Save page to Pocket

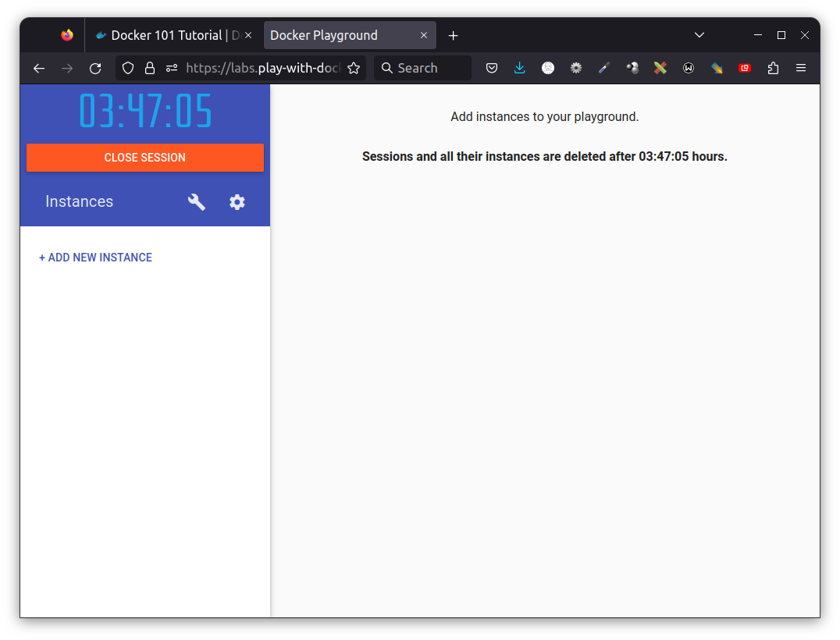click(x=492, y=68)
